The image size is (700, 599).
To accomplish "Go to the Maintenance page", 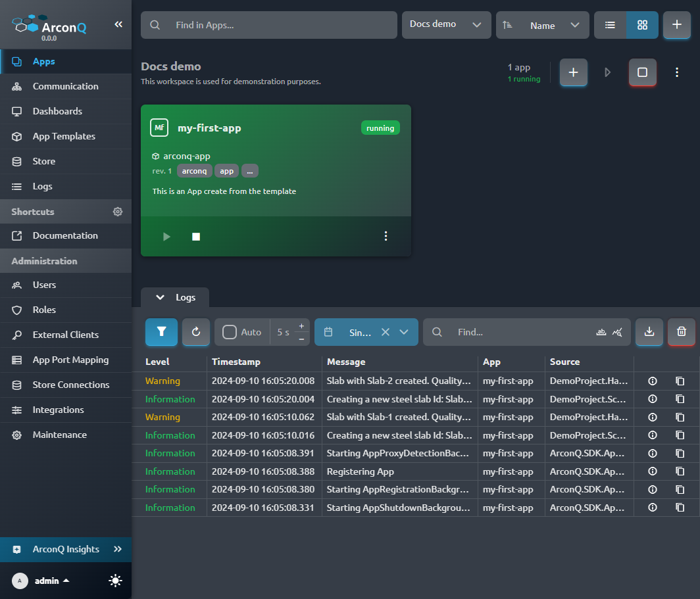I will [x=66, y=435].
